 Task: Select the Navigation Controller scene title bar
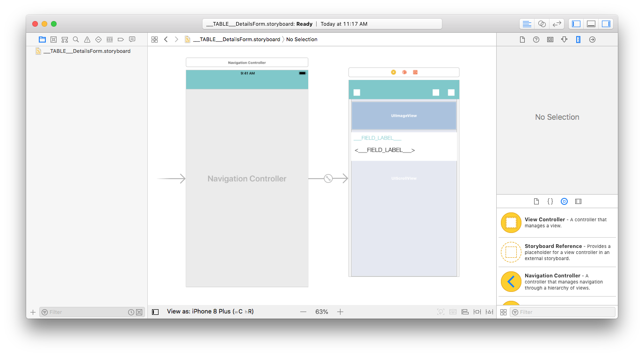coord(247,62)
